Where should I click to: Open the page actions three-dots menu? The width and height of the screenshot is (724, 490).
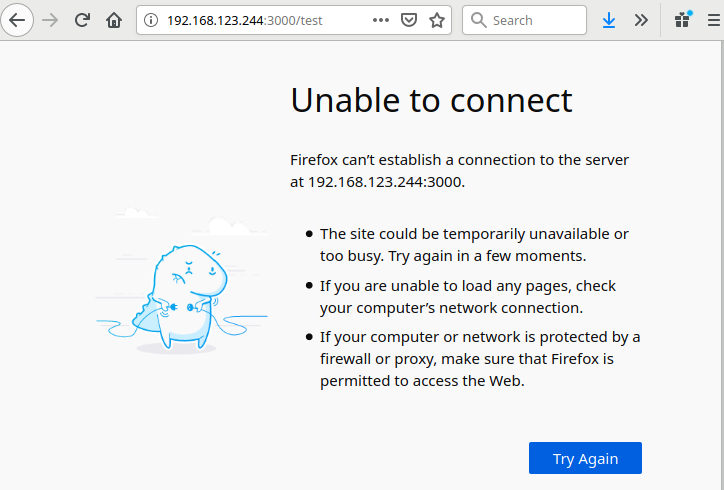coord(381,20)
